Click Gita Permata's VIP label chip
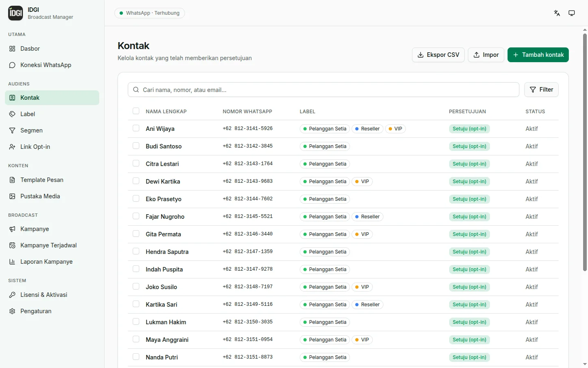Screen dimensions: 588x368 [362, 234]
